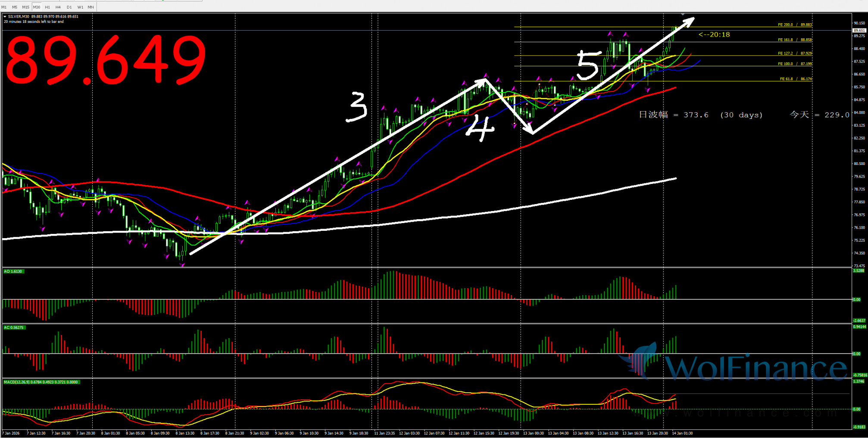Click the FE 200.0 Fibonacci level label
This screenshot has height=438, width=868.
(x=794, y=25)
